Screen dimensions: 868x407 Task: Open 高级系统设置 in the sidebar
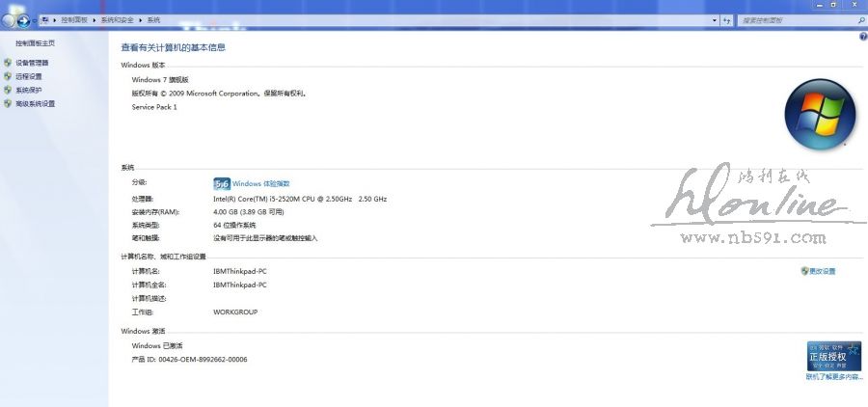click(35, 103)
